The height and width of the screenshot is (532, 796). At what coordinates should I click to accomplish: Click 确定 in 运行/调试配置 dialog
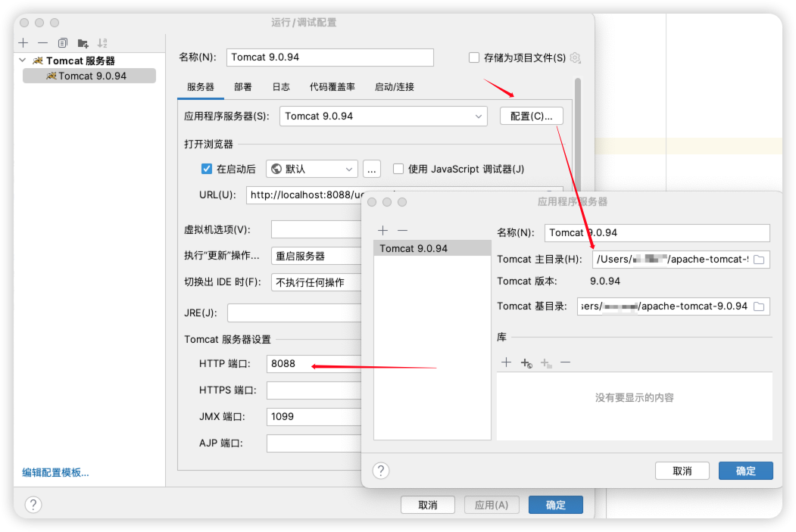(x=556, y=505)
